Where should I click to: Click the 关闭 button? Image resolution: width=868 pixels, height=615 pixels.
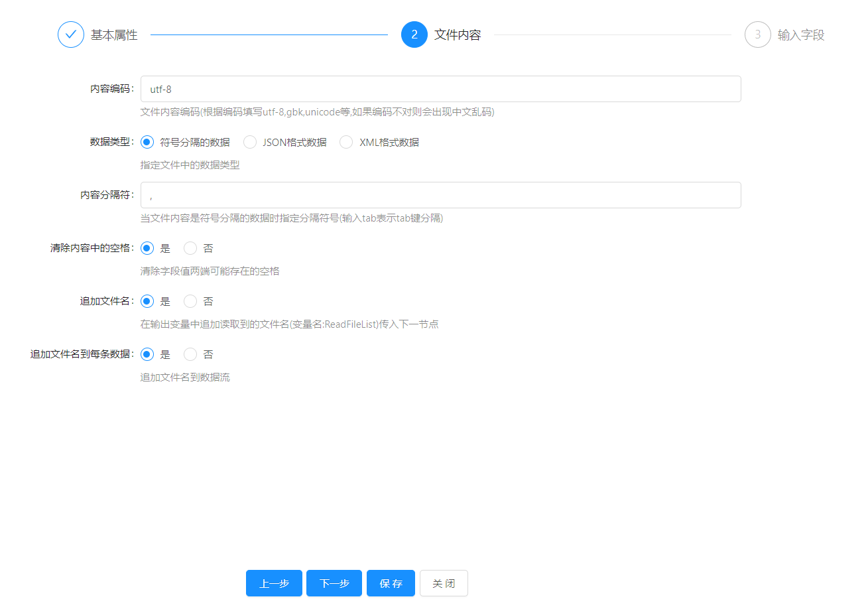(x=444, y=583)
